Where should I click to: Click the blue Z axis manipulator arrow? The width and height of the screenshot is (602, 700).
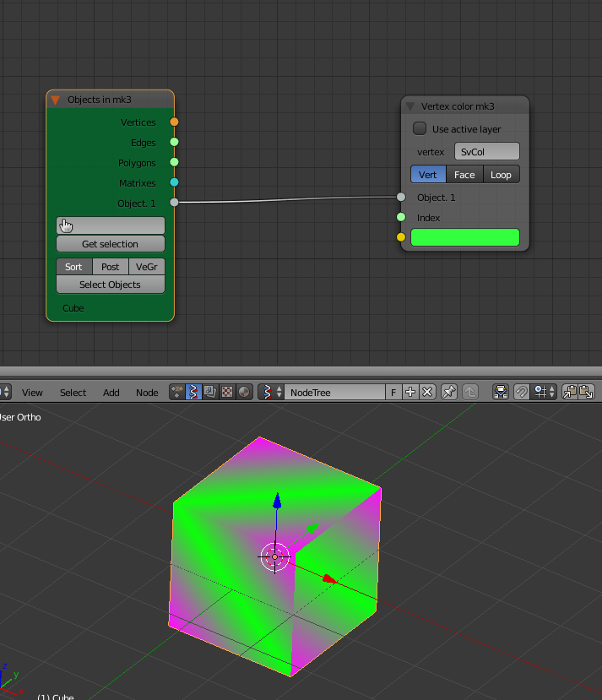[x=277, y=501]
